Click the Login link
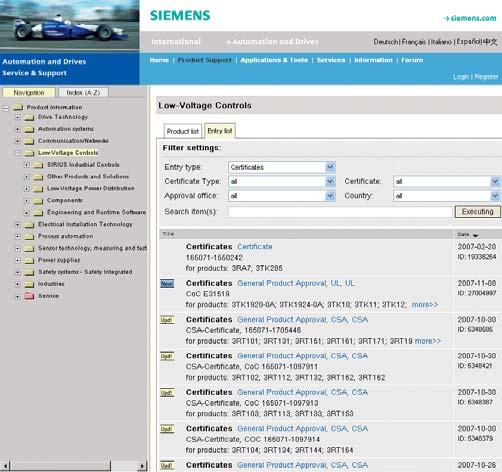 click(x=461, y=77)
